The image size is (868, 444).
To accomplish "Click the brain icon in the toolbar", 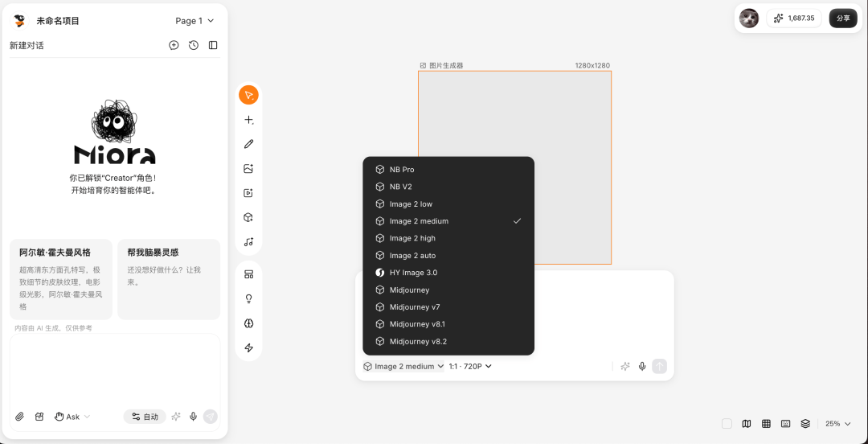I will point(248,323).
